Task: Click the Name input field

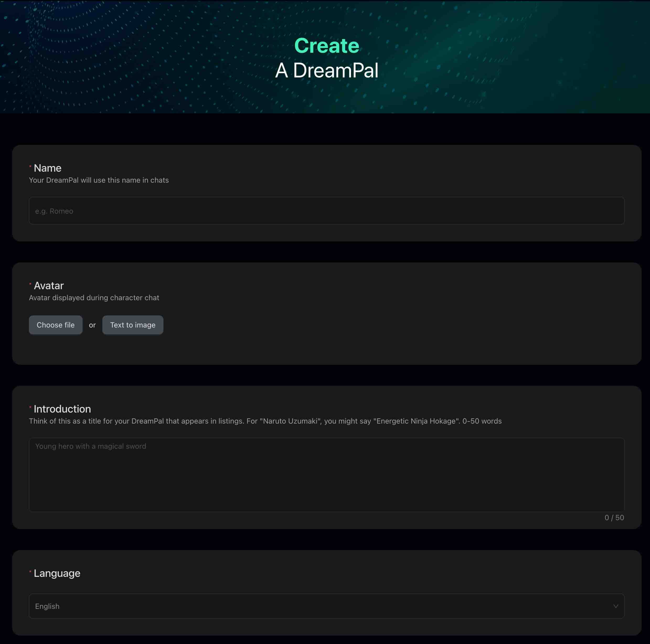Action: coord(326,211)
